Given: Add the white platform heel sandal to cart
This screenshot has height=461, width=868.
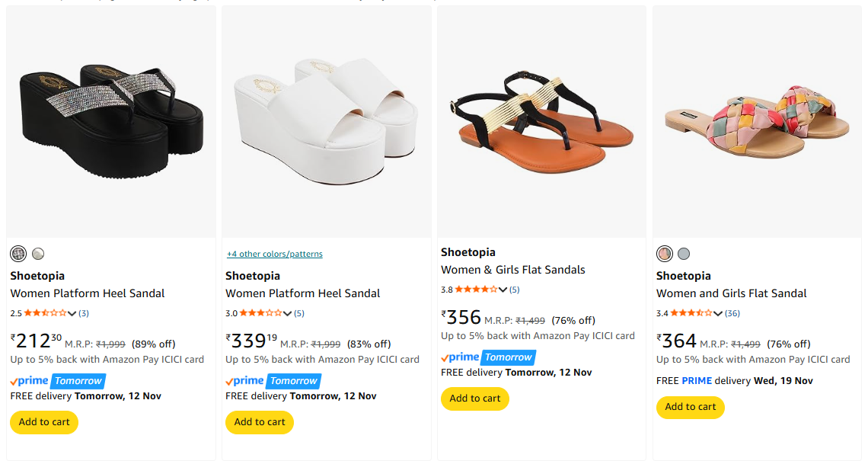Looking at the screenshot, I should tap(260, 422).
